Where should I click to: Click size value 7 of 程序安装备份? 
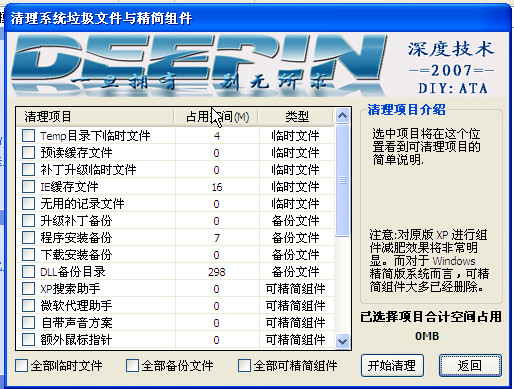(217, 238)
